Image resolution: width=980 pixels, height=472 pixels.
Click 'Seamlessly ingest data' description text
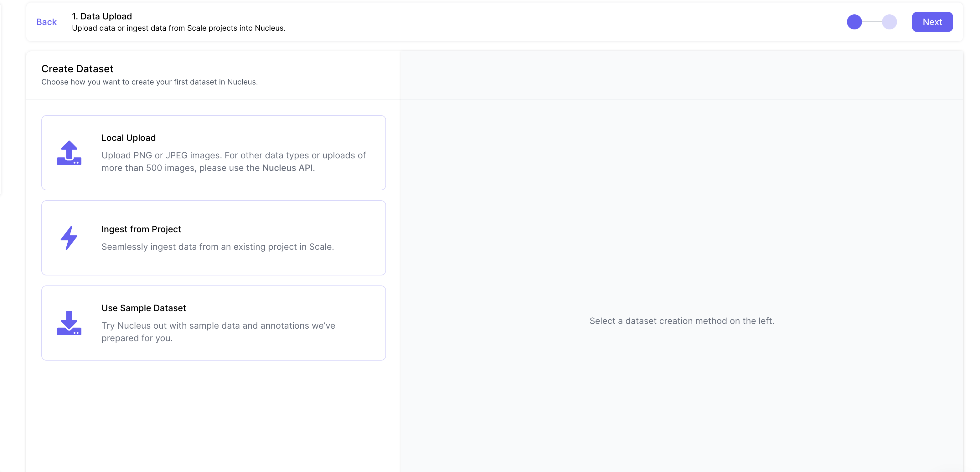(x=217, y=246)
